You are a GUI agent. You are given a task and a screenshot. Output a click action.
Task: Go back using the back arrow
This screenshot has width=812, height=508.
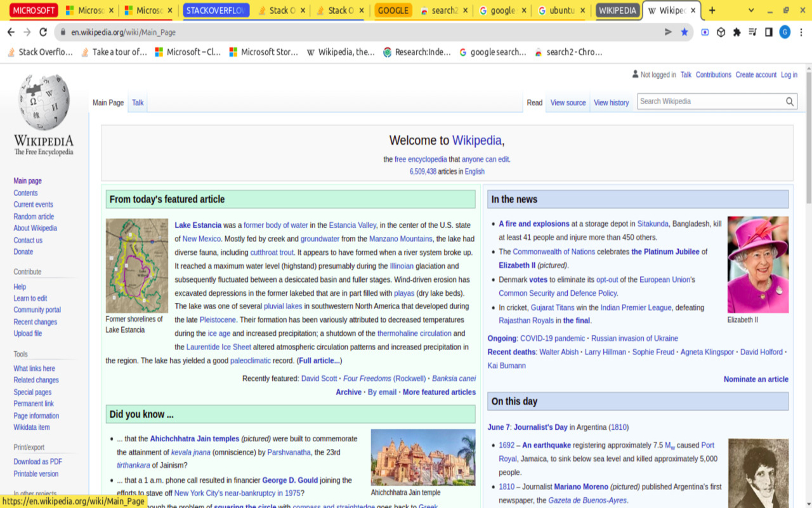11,31
